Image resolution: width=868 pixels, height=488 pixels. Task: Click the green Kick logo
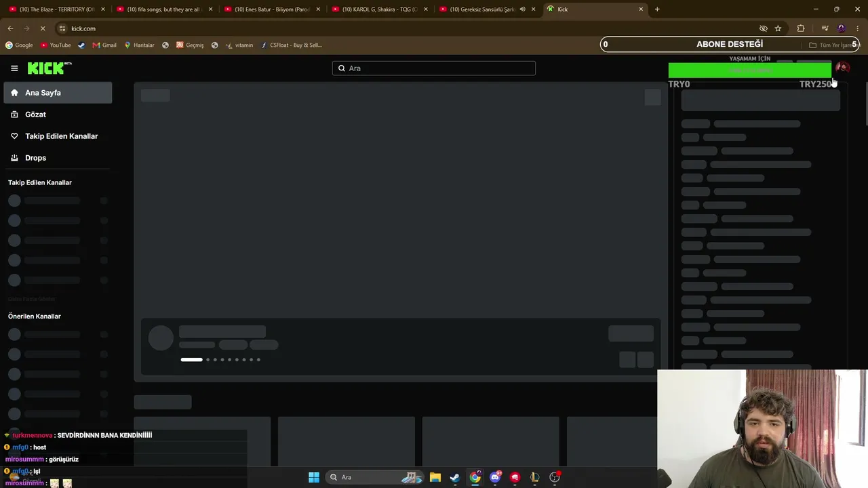coord(50,68)
